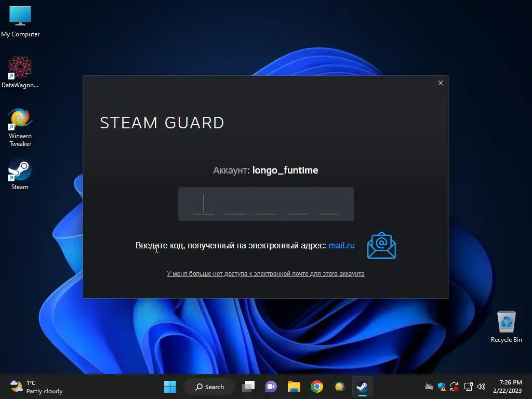Close the Steam Guard dialog
The height and width of the screenshot is (399, 532).
coord(441,83)
